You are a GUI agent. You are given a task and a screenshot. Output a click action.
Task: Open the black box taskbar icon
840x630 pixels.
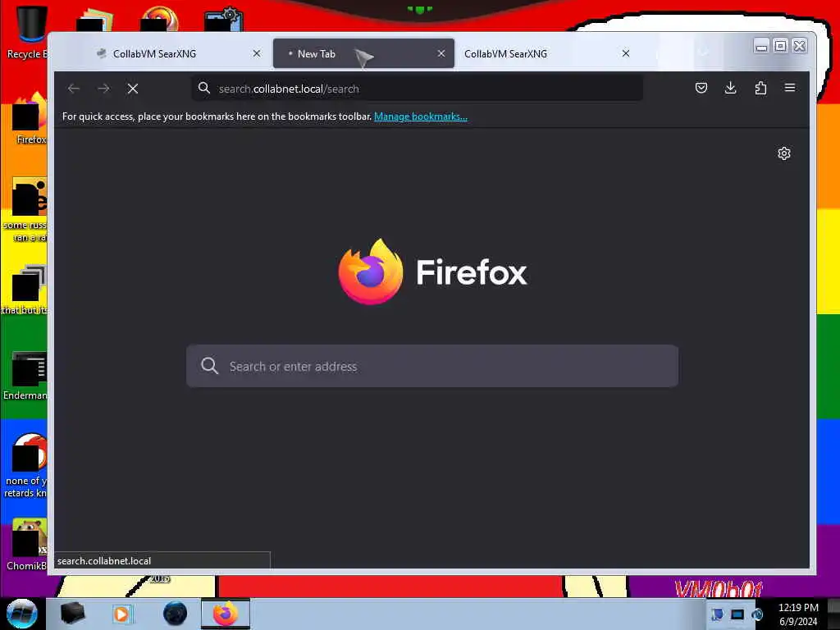(x=72, y=614)
